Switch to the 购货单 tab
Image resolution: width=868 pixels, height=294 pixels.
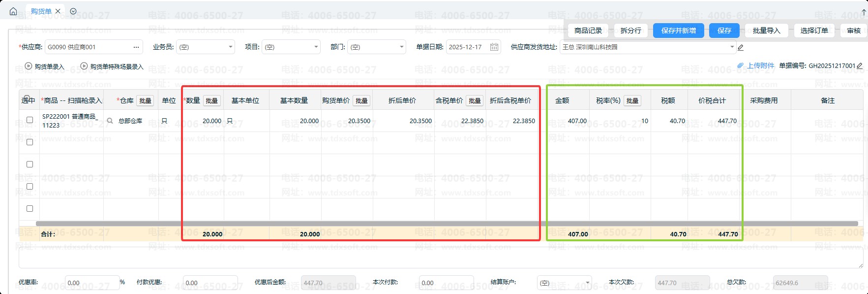coord(41,11)
